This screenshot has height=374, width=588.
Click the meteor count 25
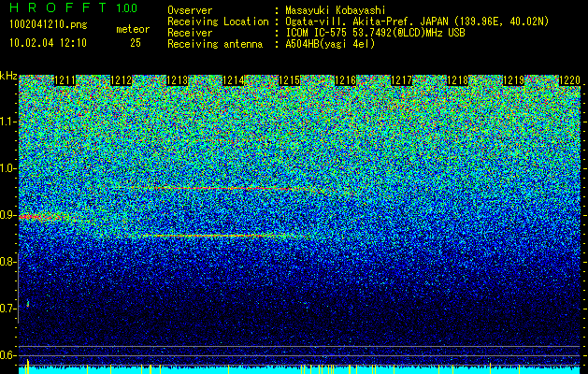point(136,43)
